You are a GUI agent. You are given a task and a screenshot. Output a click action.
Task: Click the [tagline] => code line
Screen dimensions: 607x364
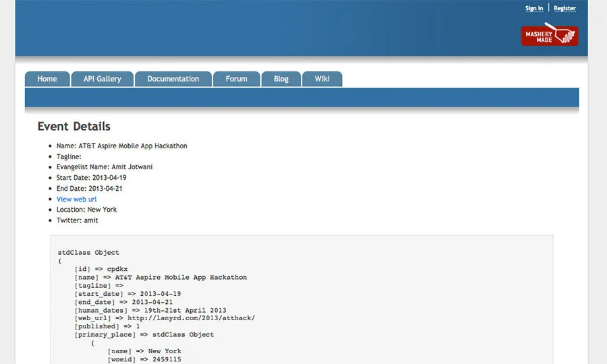(x=98, y=286)
